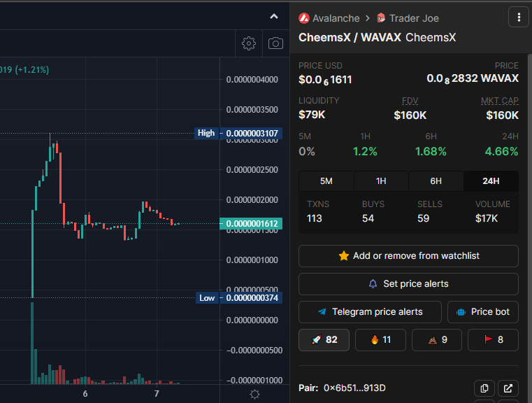This screenshot has width=532, height=403.
Task: Vote with the rocket reaction 82
Action: (x=324, y=340)
